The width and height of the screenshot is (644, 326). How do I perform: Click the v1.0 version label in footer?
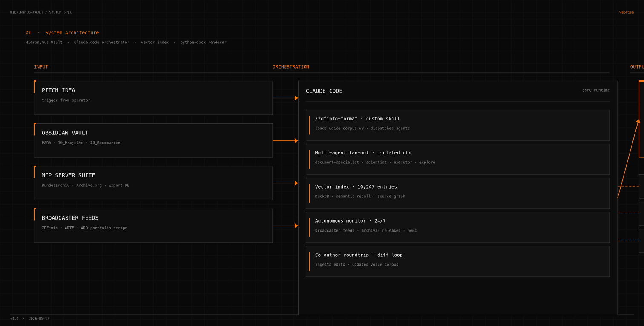14,319
